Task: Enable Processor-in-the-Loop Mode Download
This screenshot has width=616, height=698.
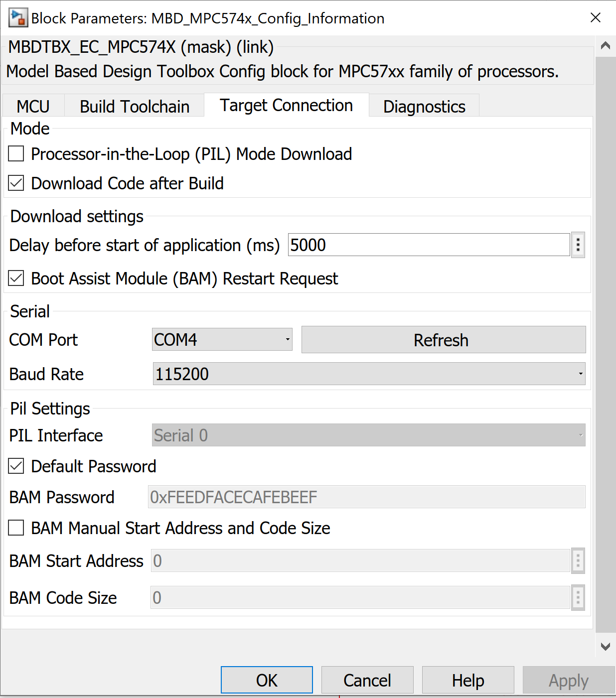Action: point(15,154)
